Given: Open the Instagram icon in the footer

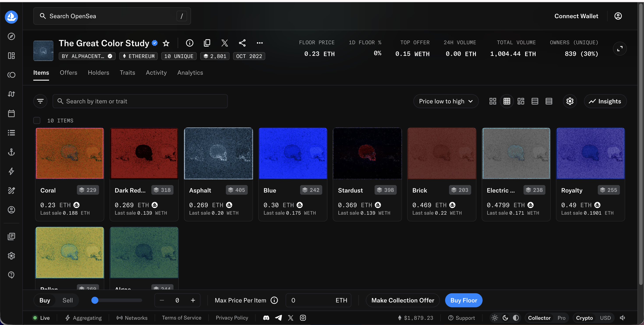Looking at the screenshot, I should coord(303,318).
